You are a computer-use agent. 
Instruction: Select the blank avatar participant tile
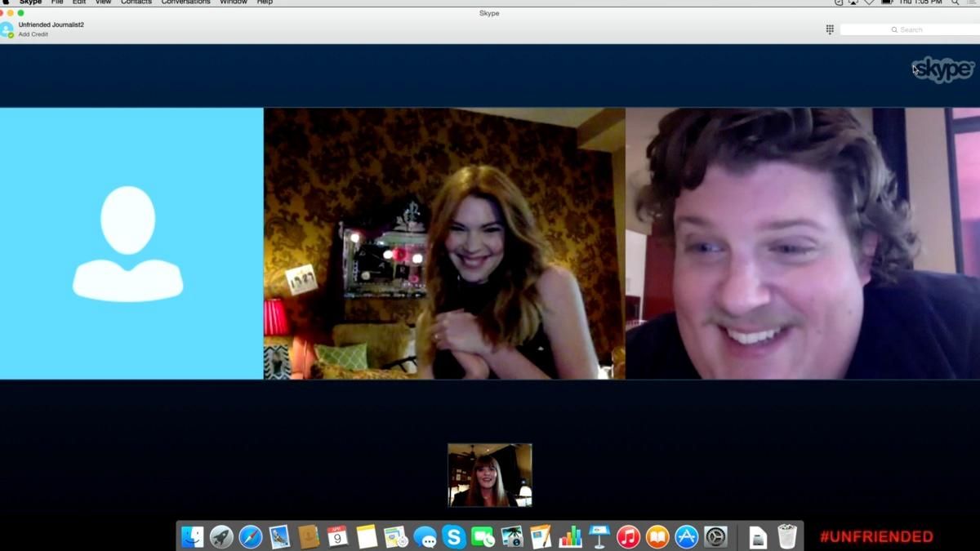(131, 243)
